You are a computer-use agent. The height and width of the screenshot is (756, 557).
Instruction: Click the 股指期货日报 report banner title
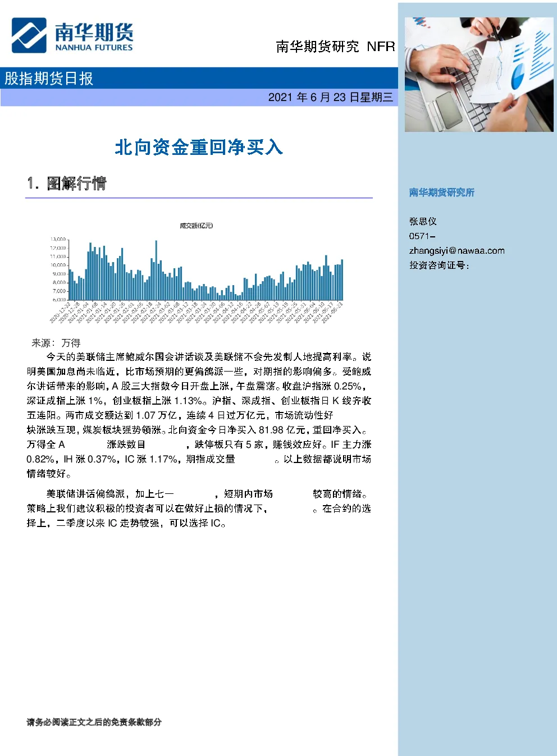click(x=49, y=79)
